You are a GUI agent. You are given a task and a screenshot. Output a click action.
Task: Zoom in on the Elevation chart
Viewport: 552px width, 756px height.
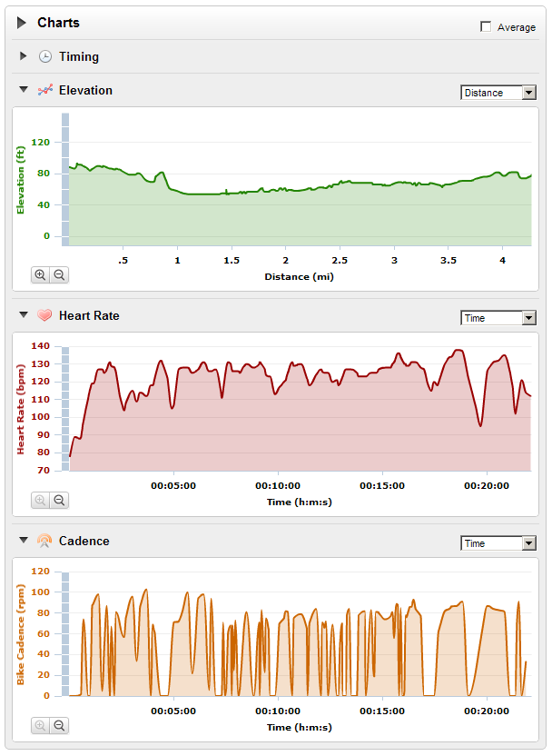click(40, 274)
